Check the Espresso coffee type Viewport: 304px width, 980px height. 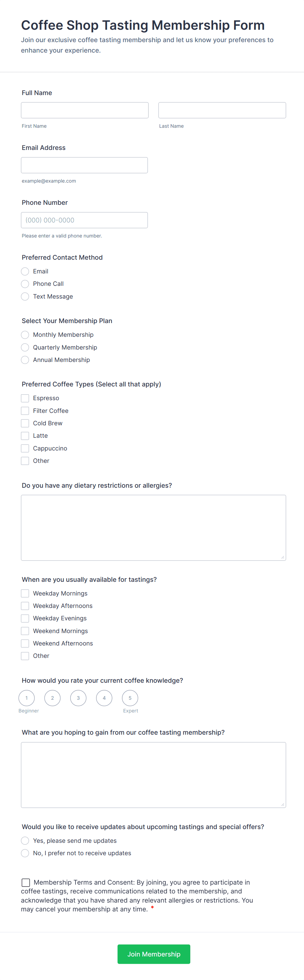coord(25,398)
